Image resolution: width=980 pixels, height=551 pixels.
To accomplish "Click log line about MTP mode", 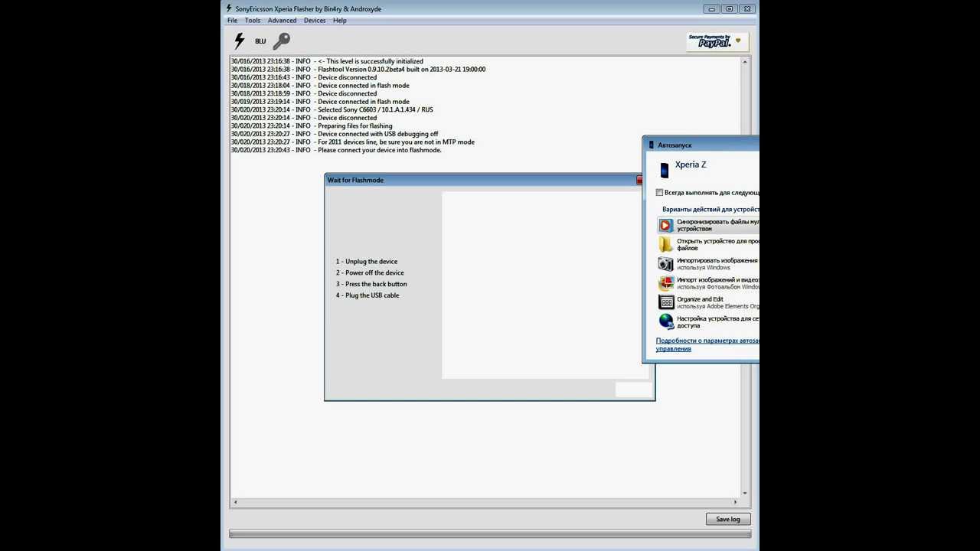I will 353,142.
